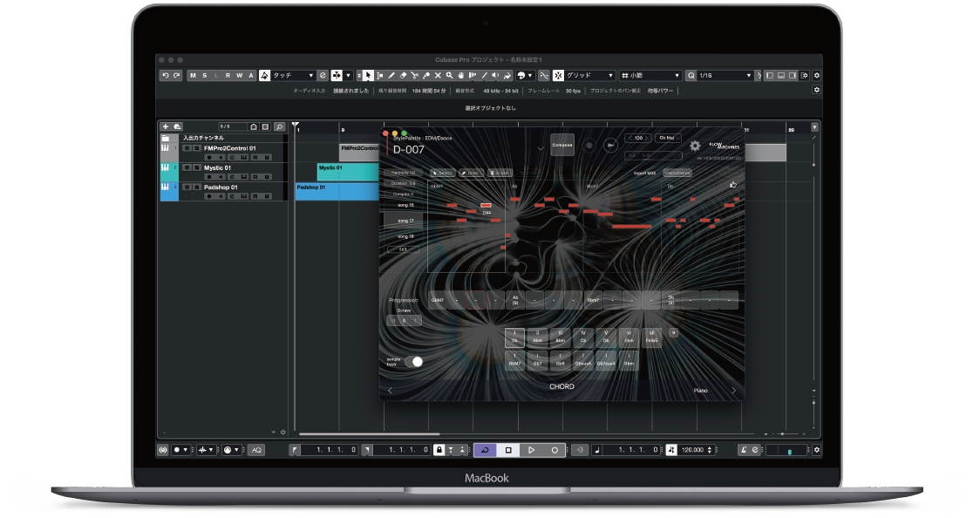
Task: Open the Gb Maj key dropdown
Action: [x=668, y=138]
